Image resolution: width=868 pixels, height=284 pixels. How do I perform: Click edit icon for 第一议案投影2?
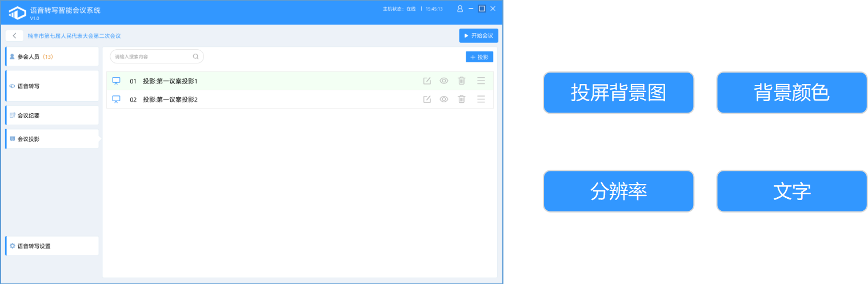[x=427, y=99]
